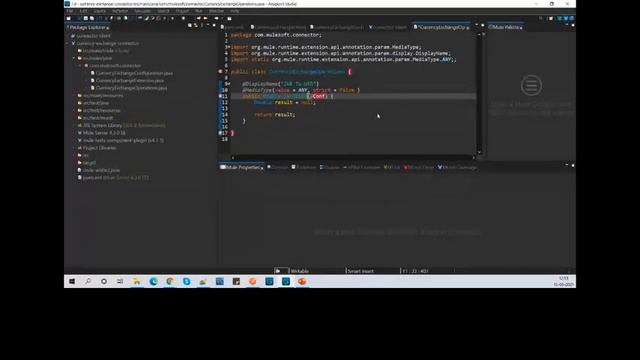
Task: Toggle the fold marker on line 3 imports
Action: (x=229, y=47)
